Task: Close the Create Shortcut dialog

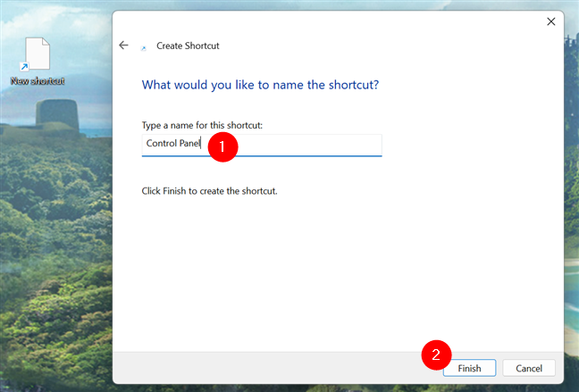Action: (x=551, y=21)
